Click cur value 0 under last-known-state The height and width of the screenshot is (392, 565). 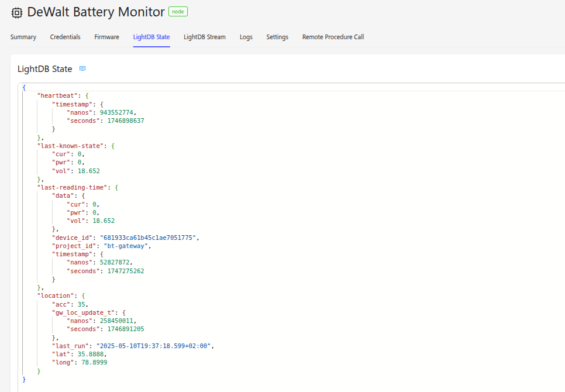80,154
